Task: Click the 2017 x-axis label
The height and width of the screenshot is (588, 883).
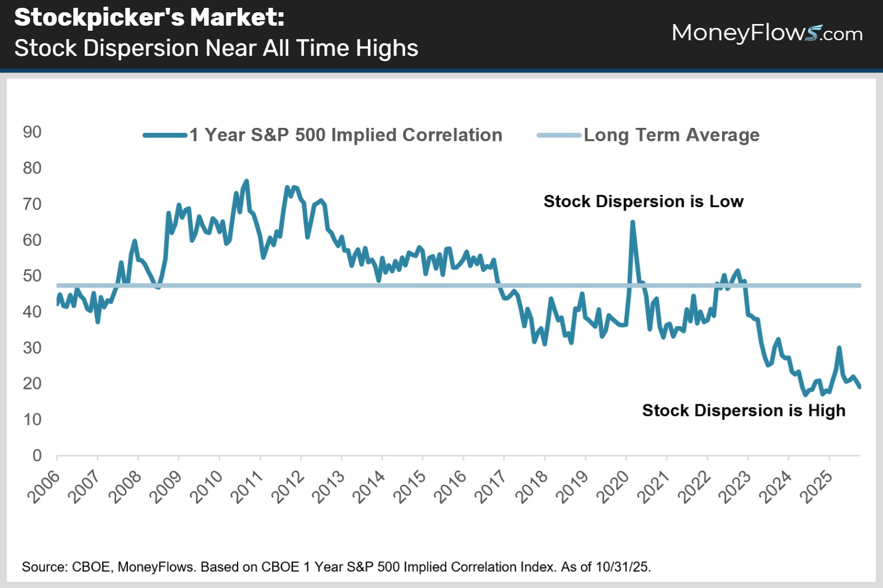Action: coord(491,487)
